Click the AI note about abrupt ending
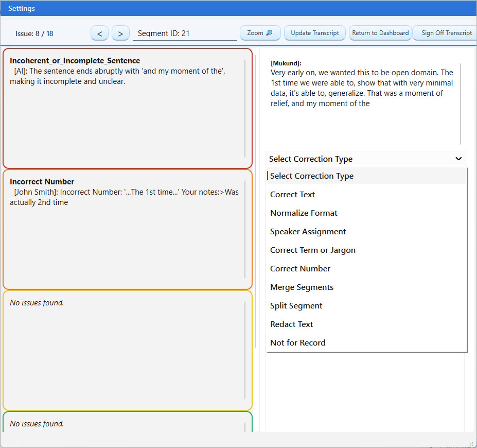 click(118, 76)
